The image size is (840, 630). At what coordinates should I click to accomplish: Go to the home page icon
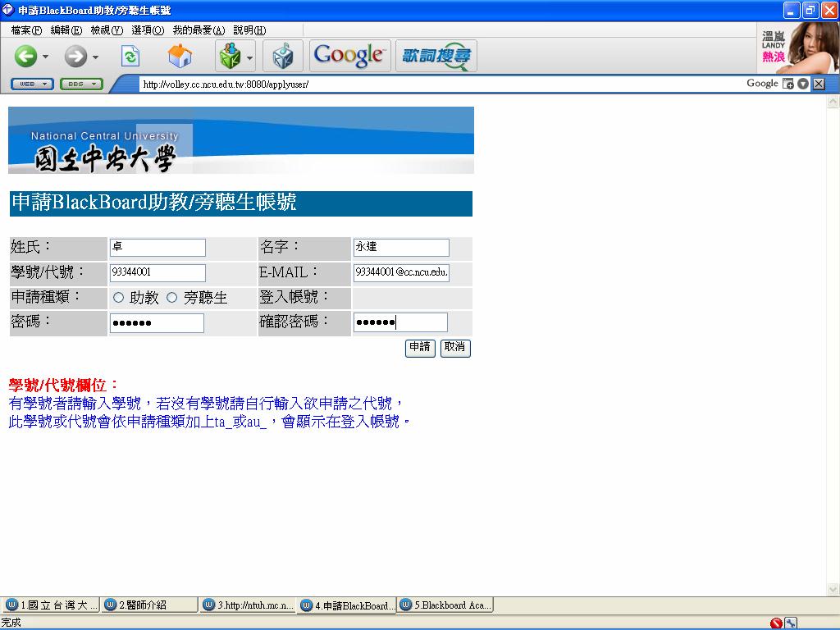pos(180,57)
